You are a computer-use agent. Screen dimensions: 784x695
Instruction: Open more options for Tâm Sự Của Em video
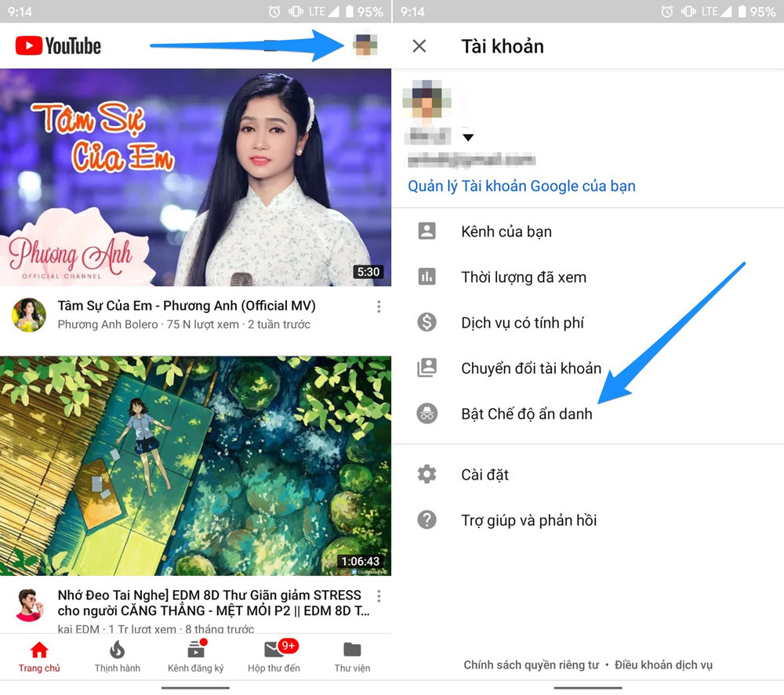pos(379,306)
